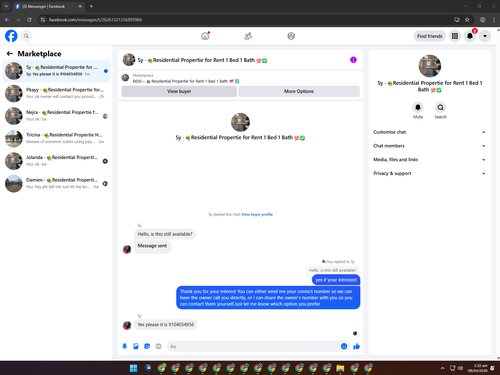500x375 pixels.
Task: Open the conversation with Jolanda
Action: 56,161
